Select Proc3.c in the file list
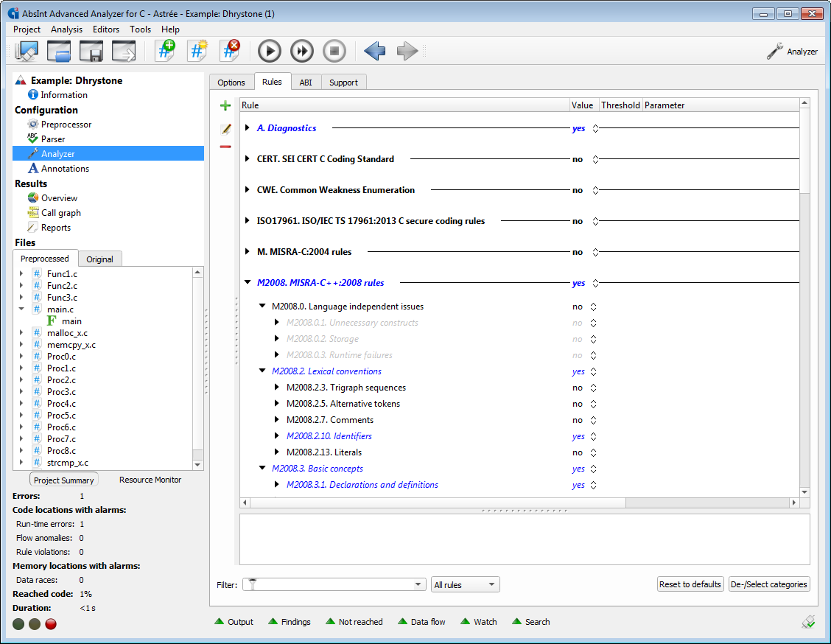 click(x=61, y=392)
